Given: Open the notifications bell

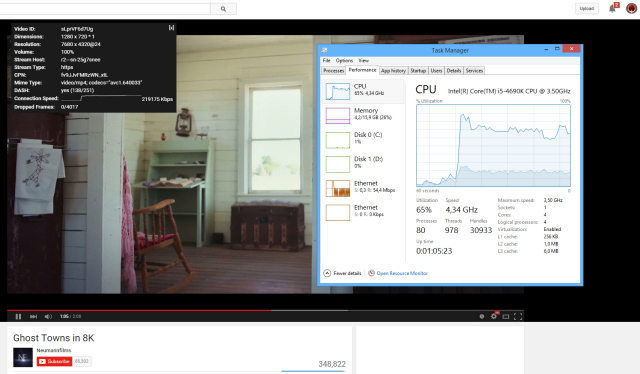Looking at the screenshot, I should coord(613,8).
